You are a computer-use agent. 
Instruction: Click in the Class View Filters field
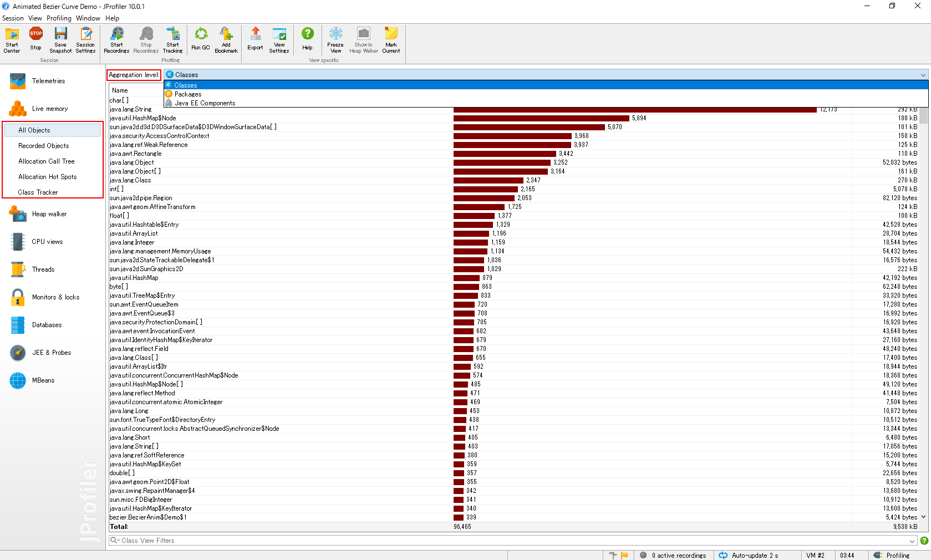click(513, 541)
